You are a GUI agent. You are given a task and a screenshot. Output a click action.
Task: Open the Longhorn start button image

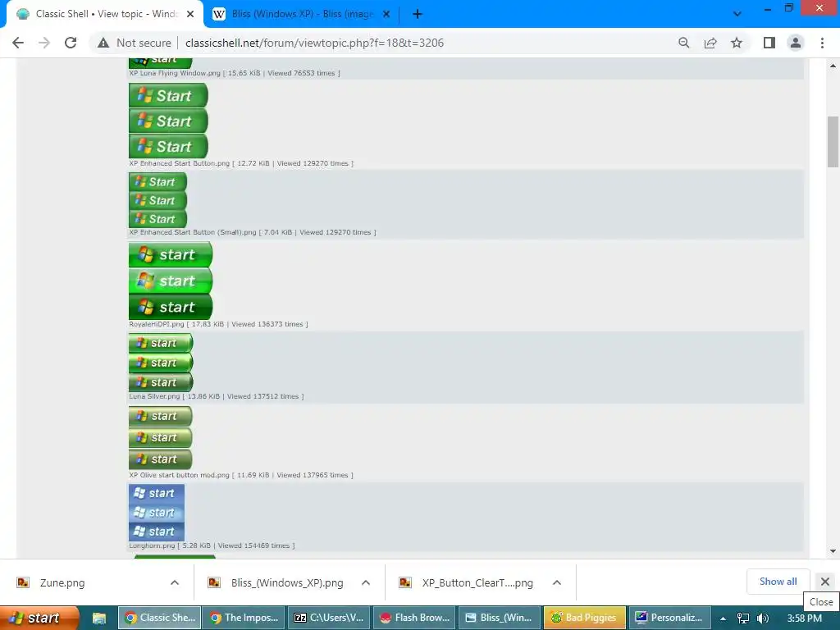pos(157,513)
